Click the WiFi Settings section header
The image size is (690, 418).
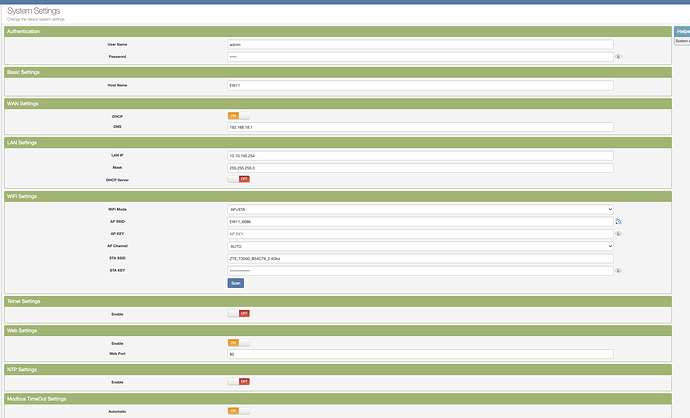[x=338, y=196]
